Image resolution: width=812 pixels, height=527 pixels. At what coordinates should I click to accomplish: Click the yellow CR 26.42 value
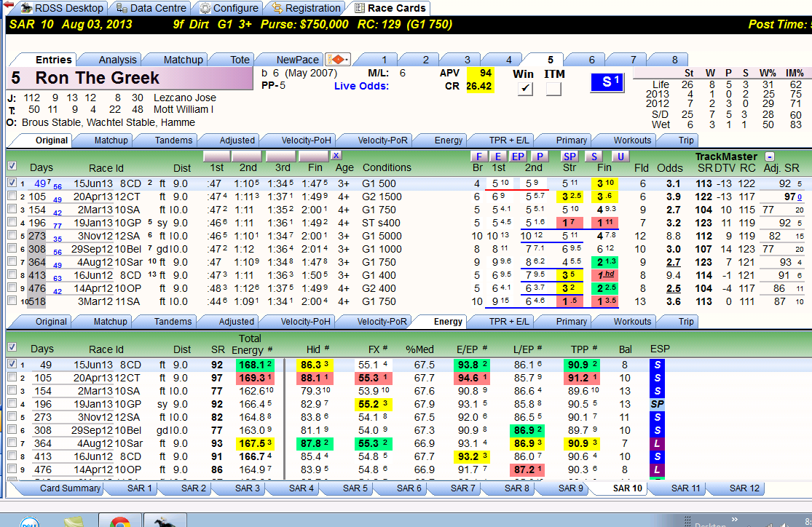click(x=480, y=86)
